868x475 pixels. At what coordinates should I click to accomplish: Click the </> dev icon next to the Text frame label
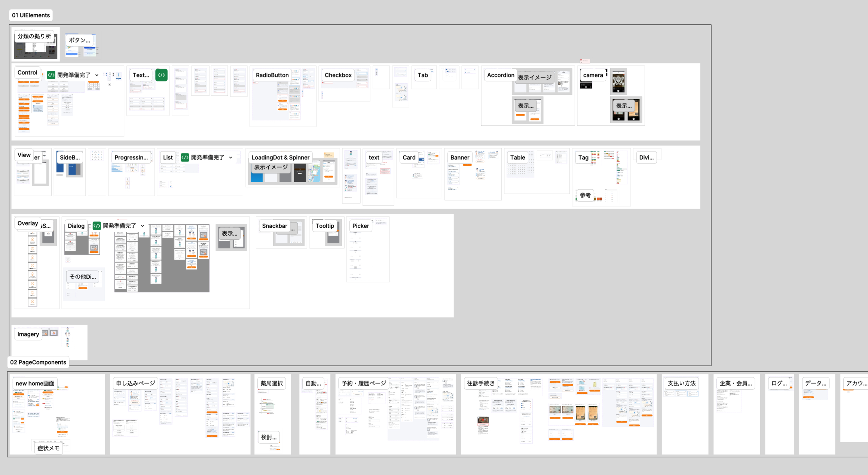pyautogui.click(x=161, y=75)
